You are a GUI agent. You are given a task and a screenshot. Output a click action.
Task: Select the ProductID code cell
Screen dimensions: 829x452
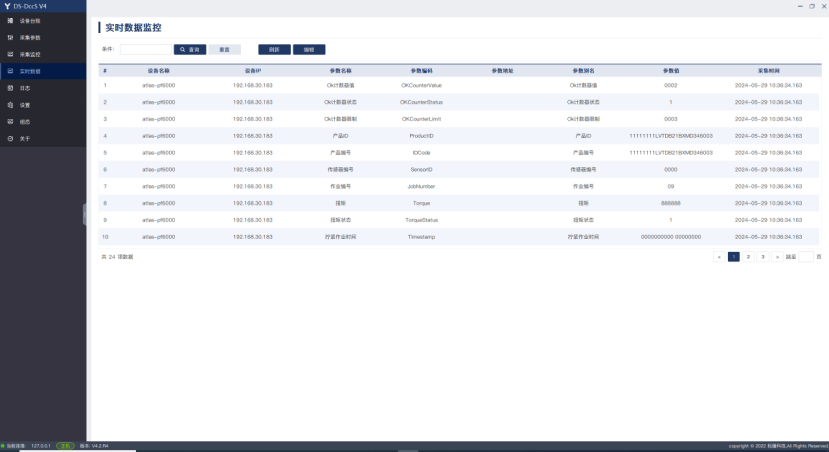click(421, 136)
